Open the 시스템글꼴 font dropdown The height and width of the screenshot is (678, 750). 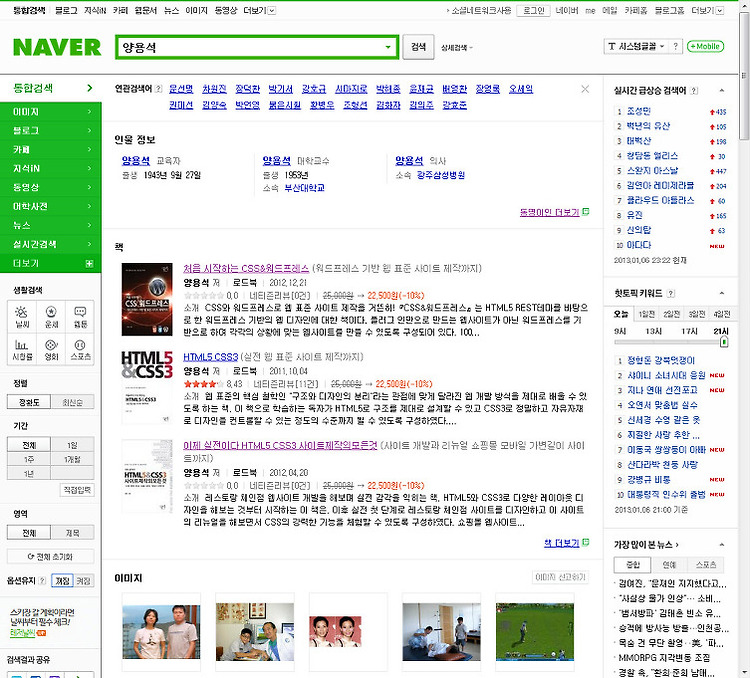tap(636, 46)
